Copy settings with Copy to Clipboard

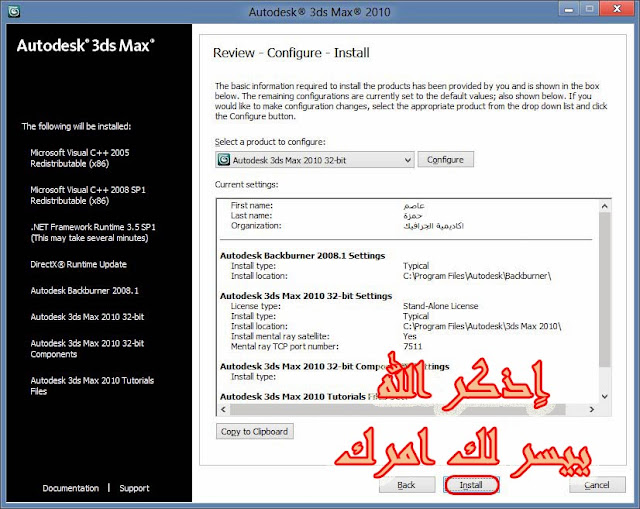(254, 431)
